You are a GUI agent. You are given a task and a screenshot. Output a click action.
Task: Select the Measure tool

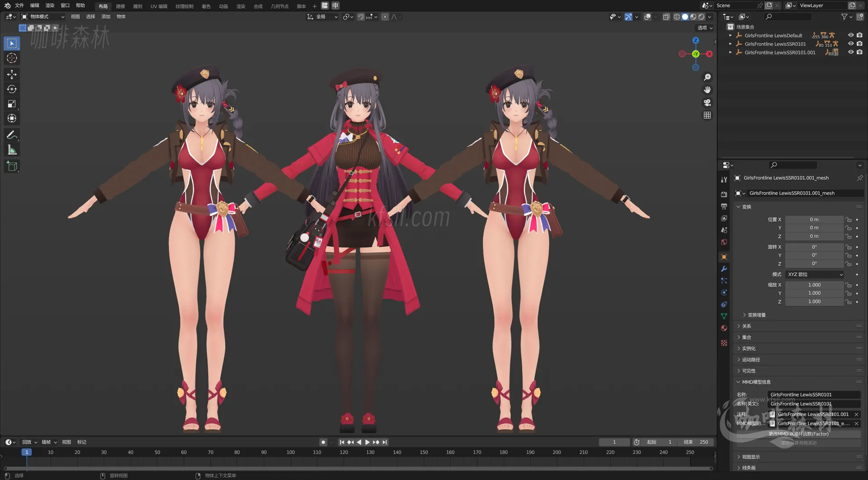point(11,149)
